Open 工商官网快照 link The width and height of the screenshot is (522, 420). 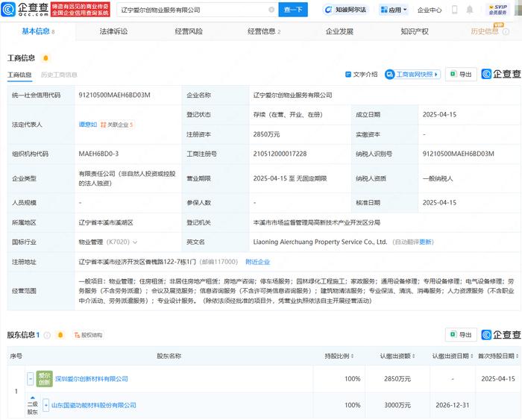tap(412, 75)
